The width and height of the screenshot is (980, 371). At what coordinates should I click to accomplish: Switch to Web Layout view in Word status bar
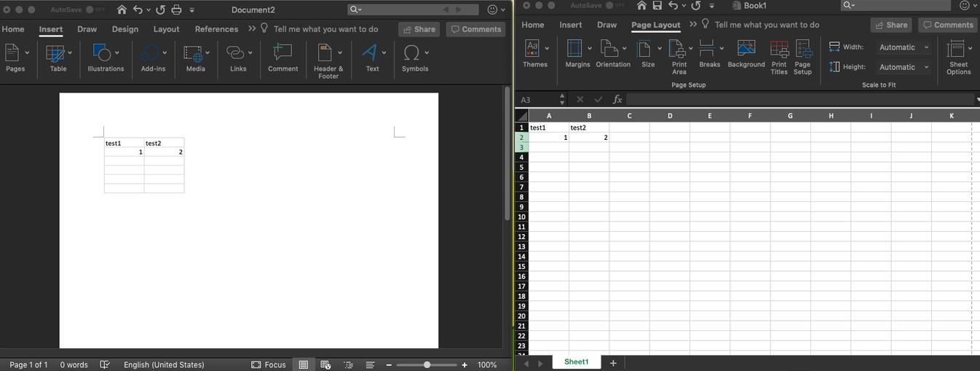(x=325, y=364)
